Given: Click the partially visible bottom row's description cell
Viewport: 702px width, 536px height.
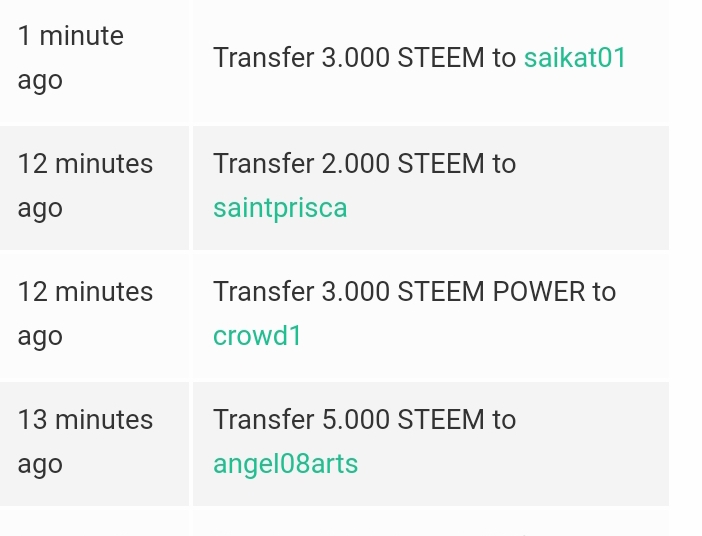Looking at the screenshot, I should coord(431,523).
